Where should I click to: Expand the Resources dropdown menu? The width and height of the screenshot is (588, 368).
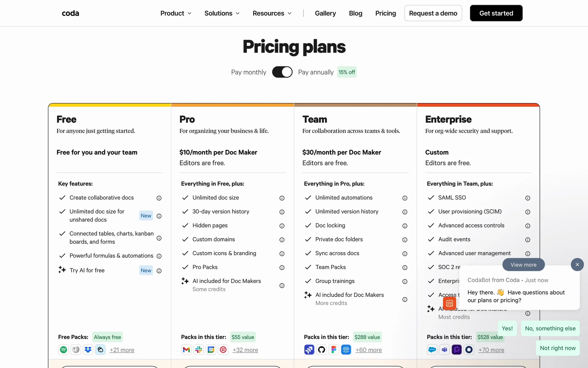click(272, 13)
